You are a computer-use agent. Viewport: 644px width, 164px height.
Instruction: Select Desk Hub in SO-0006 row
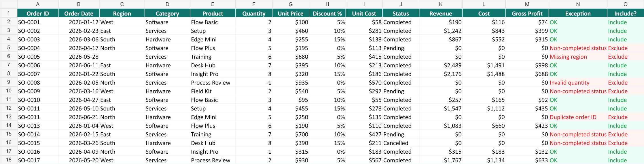(x=213, y=65)
